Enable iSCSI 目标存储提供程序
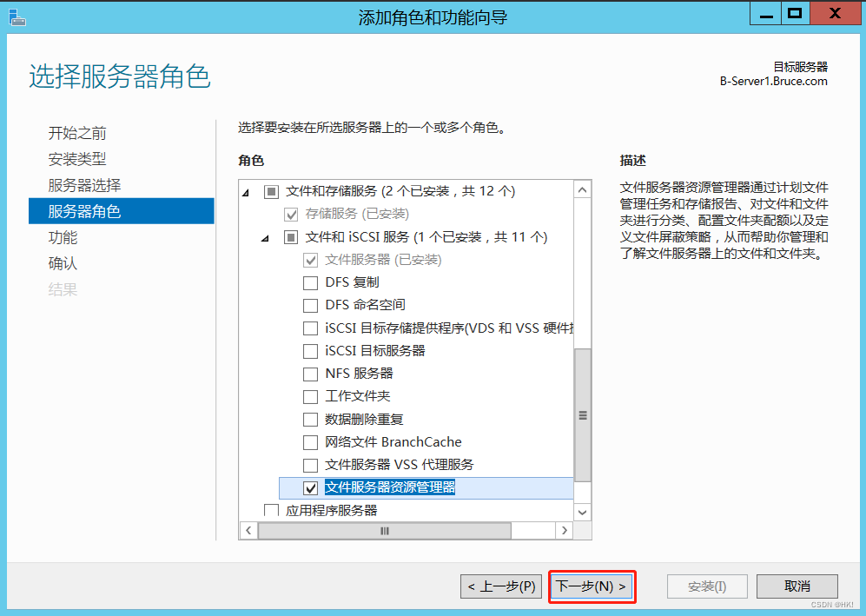 coord(310,328)
